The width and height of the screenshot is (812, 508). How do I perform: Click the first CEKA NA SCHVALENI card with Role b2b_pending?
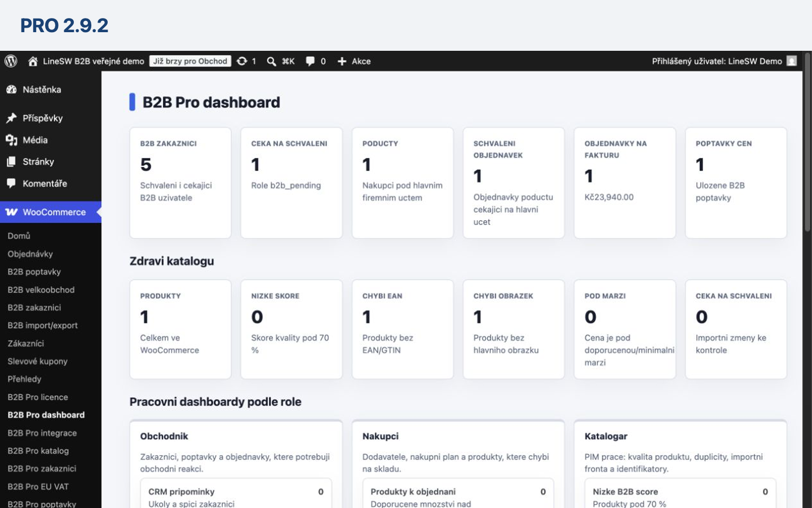tap(292, 183)
